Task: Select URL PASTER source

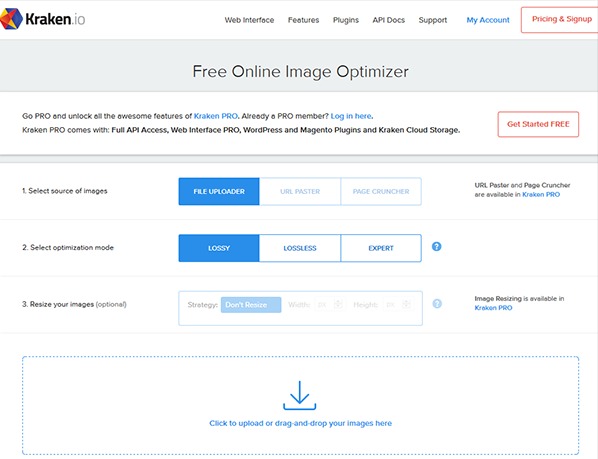Action: click(x=300, y=191)
